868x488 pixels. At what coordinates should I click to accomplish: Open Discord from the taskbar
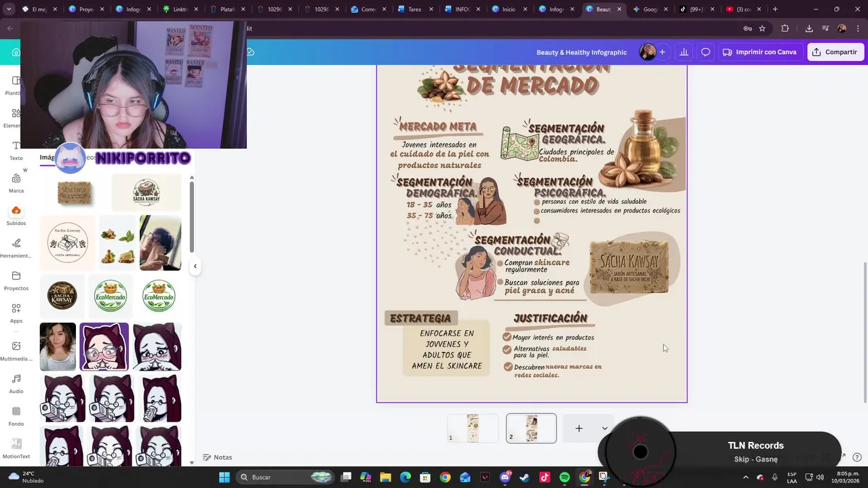tap(505, 477)
